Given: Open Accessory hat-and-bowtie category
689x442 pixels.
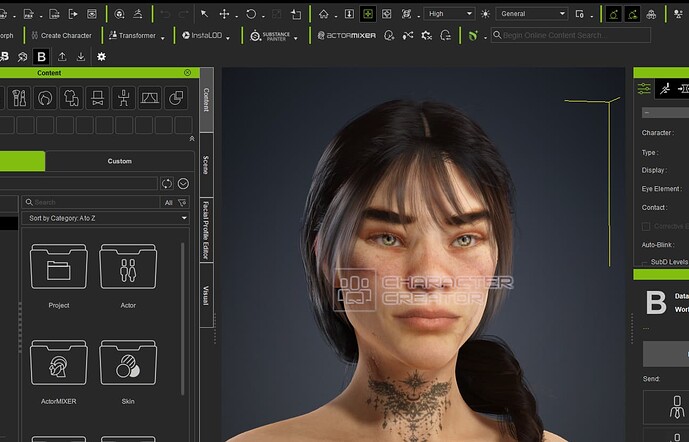Looking at the screenshot, I should [98, 98].
